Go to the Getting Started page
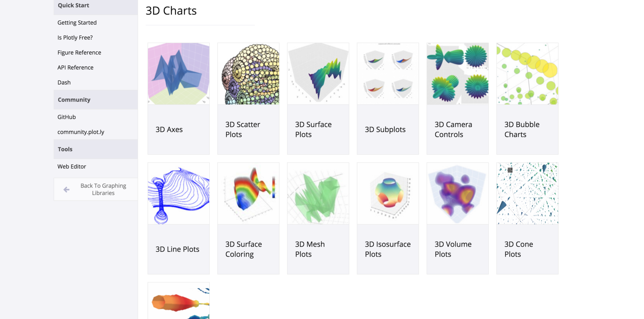644x319 pixels. 77,22
